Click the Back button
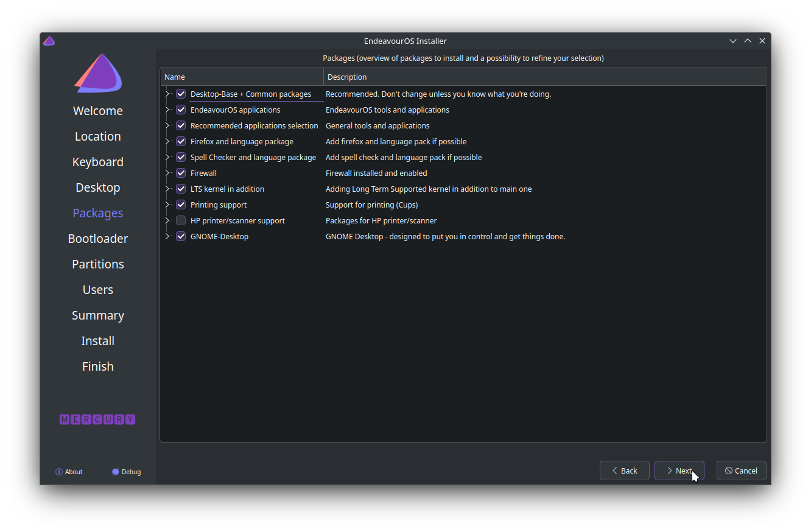The width and height of the screenshot is (811, 532). pyautogui.click(x=625, y=471)
